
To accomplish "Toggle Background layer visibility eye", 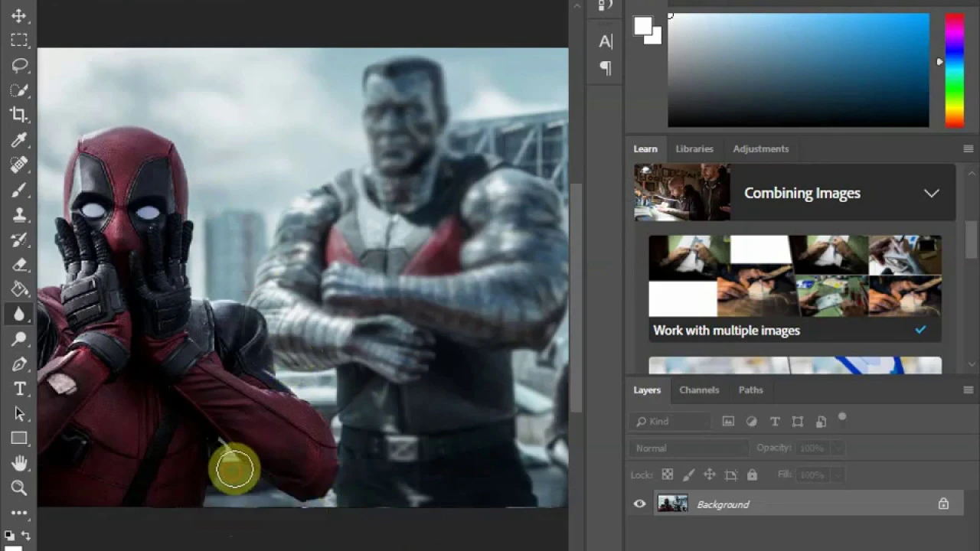I will tap(639, 504).
